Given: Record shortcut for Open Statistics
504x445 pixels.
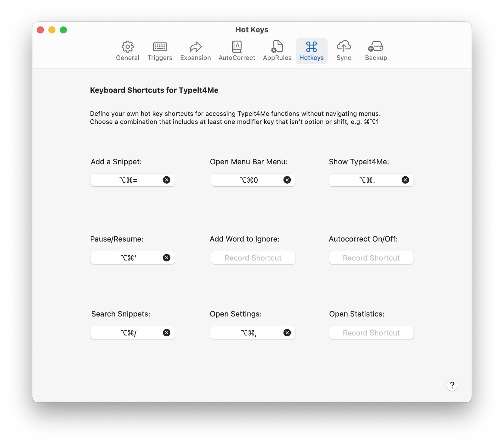Looking at the screenshot, I should (371, 333).
